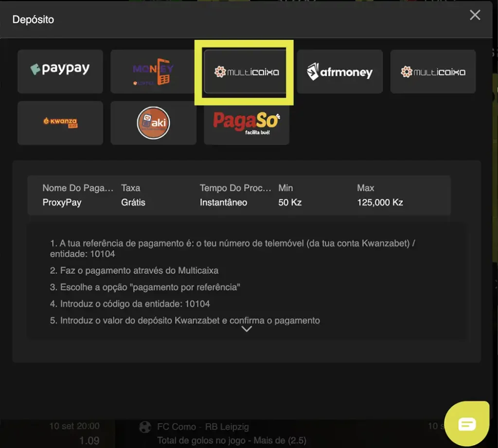Screen dimensions: 498x448
Task: Click the Grátis fee value
Action: pyautogui.click(x=133, y=202)
